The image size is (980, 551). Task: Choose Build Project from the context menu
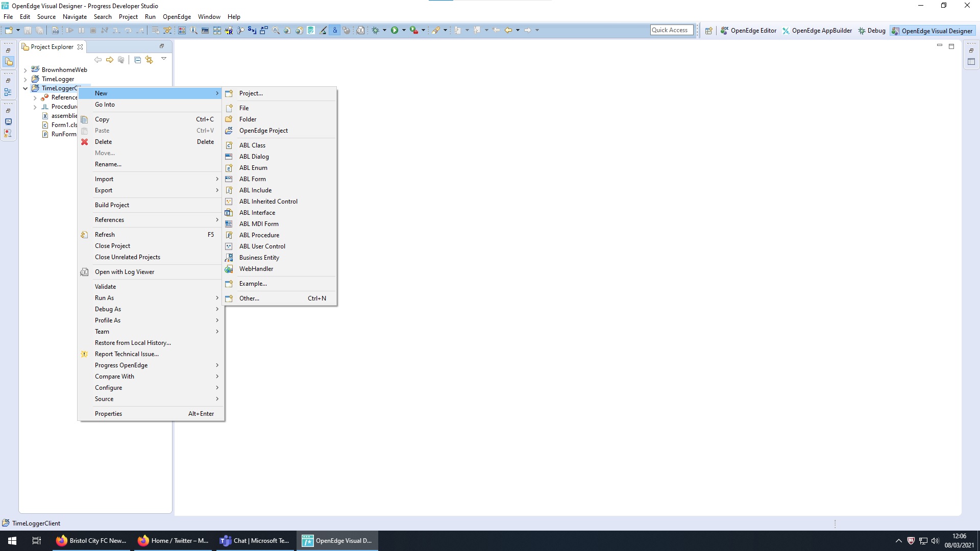point(112,205)
